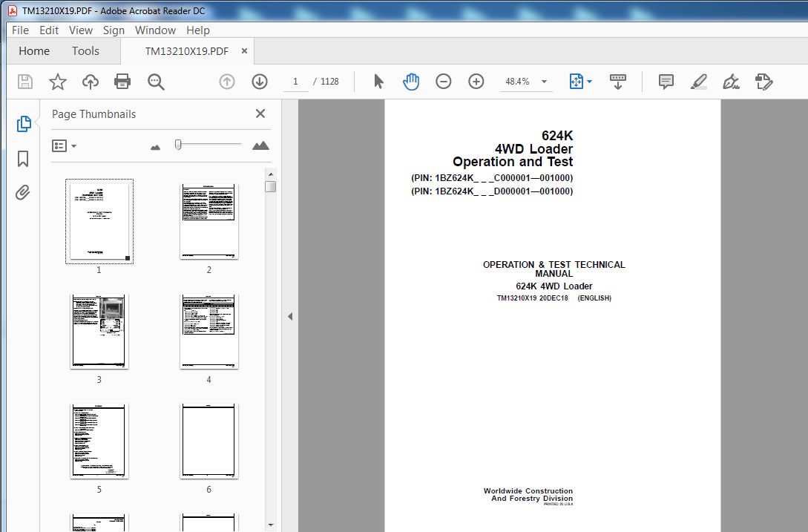Select page 2 thumbnail
The image size is (808, 532).
pyautogui.click(x=209, y=222)
